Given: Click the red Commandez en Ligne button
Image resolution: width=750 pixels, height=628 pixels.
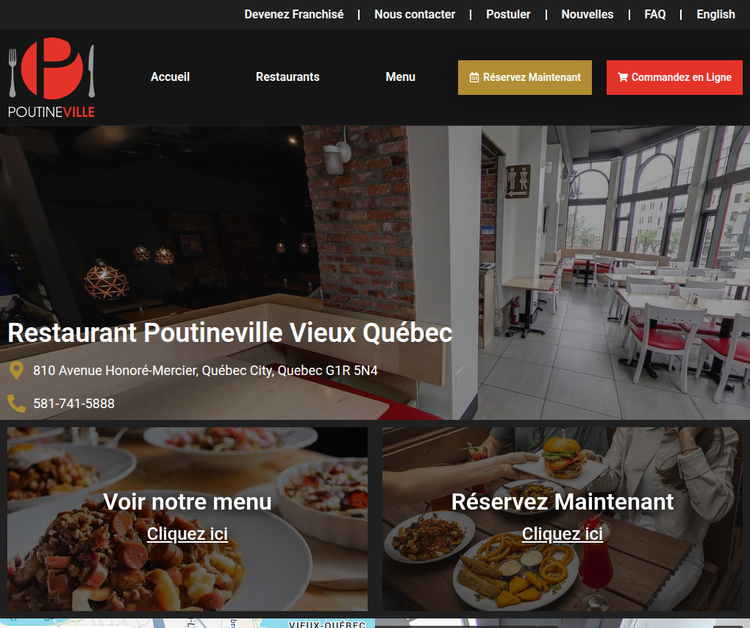Looking at the screenshot, I should pyautogui.click(x=674, y=77).
